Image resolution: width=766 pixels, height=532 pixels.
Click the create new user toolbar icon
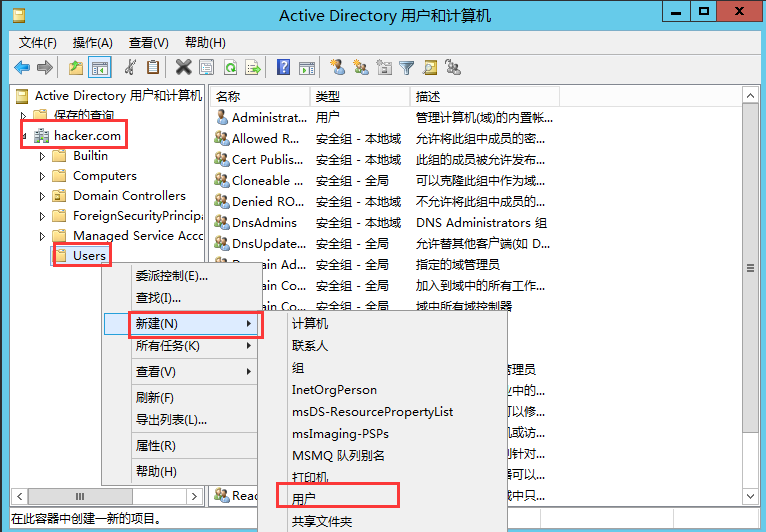click(x=337, y=67)
